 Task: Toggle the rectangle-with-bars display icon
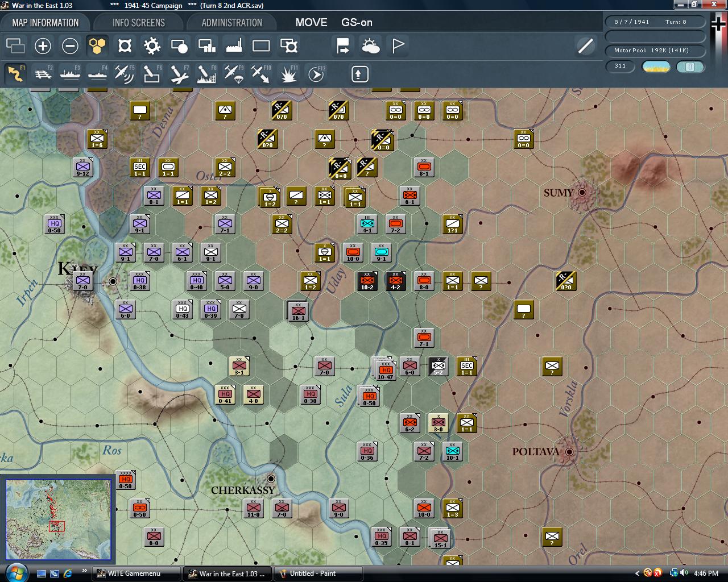coord(206,46)
